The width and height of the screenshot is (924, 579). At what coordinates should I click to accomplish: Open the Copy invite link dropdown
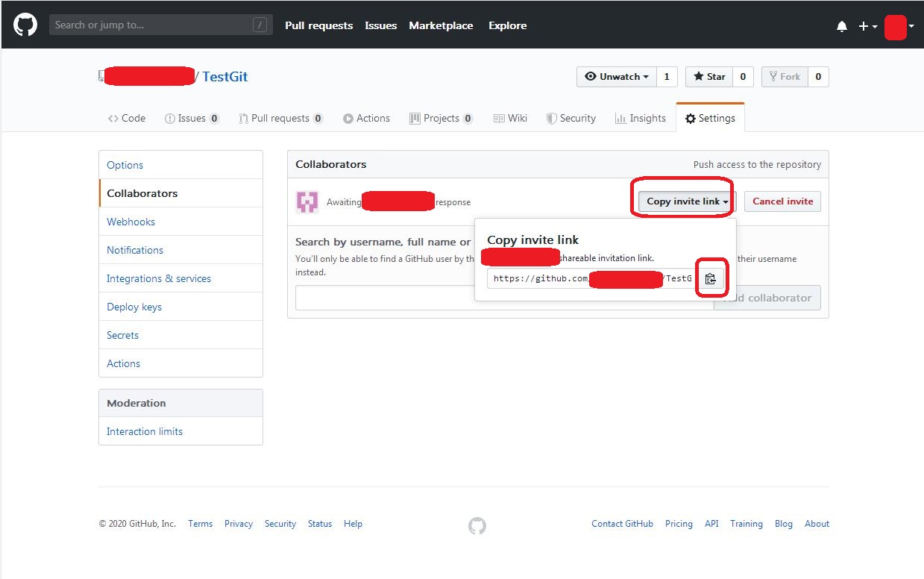(x=688, y=201)
